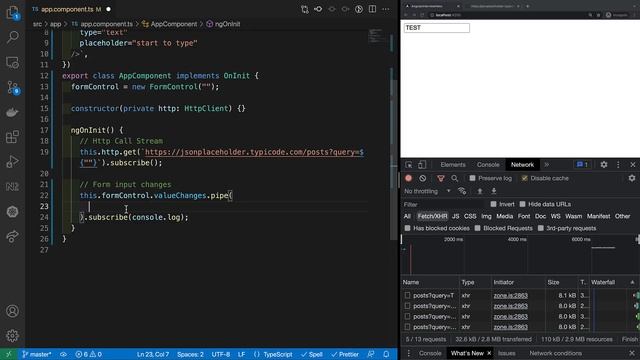This screenshot has width=640, height=360.
Task: Toggle Disable cache checkbox
Action: pos(524,178)
